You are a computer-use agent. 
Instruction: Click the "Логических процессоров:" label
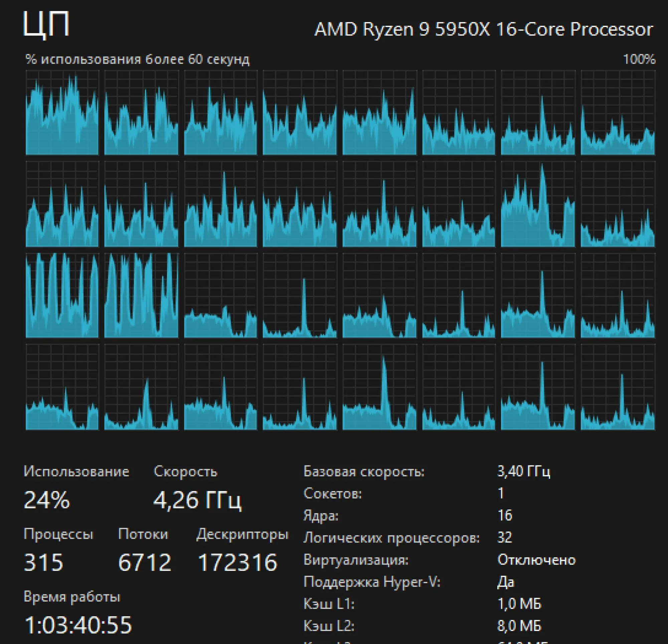point(391,538)
